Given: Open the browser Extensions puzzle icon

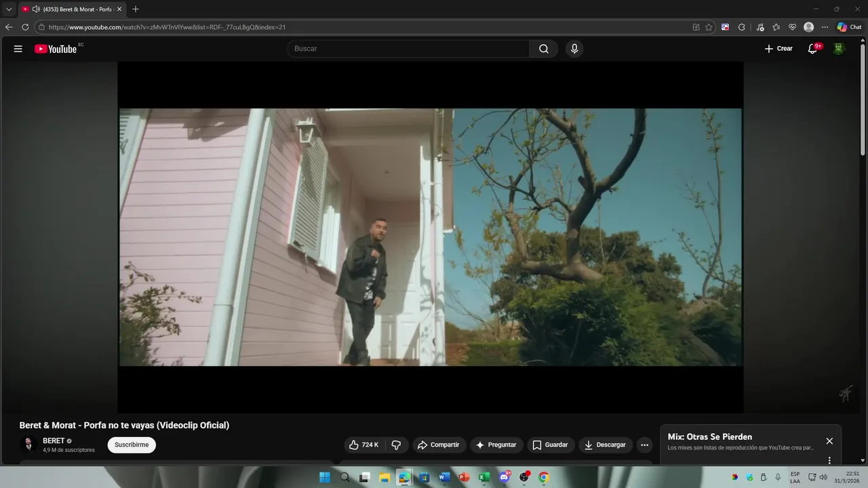Looking at the screenshot, I should (741, 27).
